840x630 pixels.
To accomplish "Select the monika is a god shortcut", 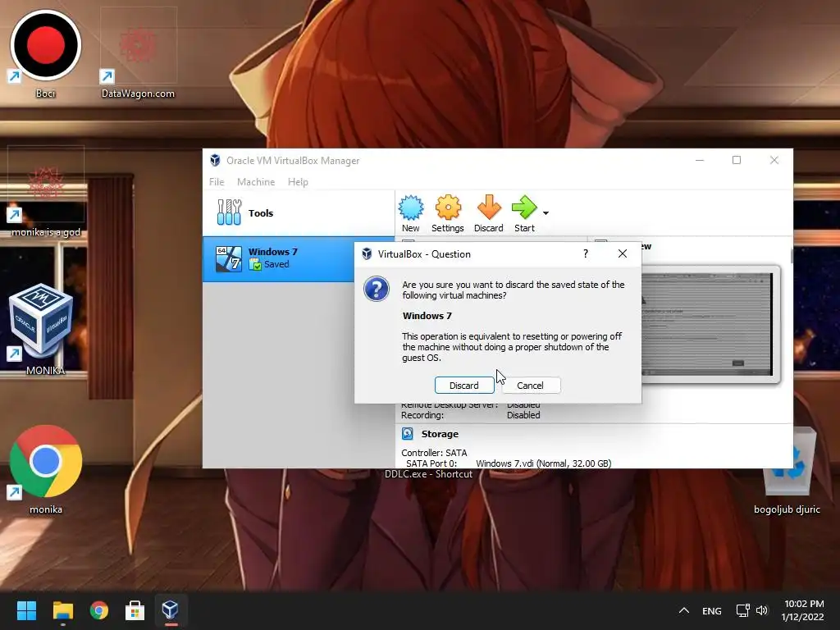I will (x=46, y=193).
